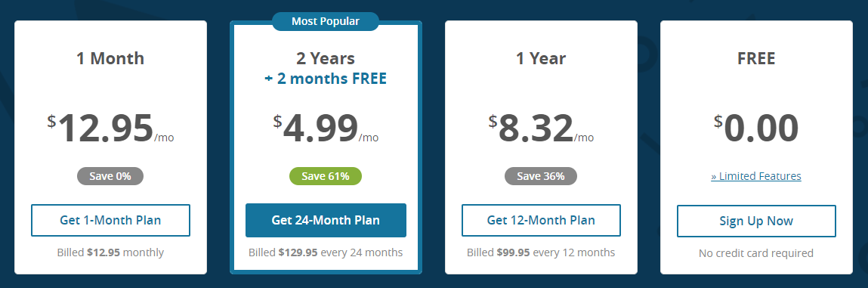
Task: Select the 2 Years plan heading
Action: (x=326, y=58)
